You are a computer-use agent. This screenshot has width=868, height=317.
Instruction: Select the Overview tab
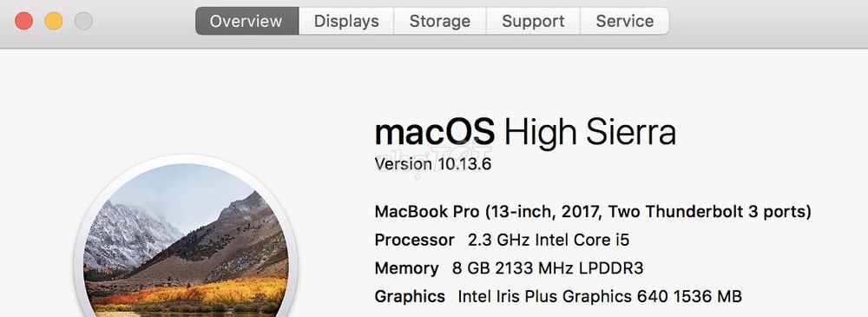247,21
